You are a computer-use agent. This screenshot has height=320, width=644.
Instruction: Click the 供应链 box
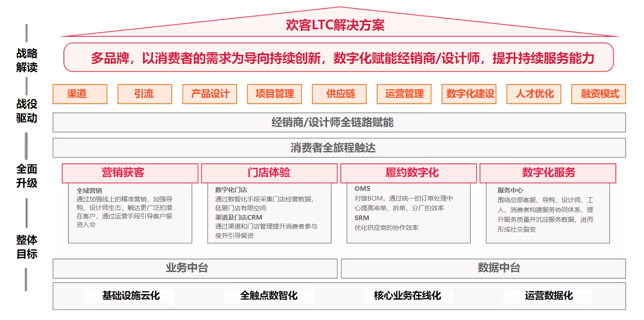[339, 94]
